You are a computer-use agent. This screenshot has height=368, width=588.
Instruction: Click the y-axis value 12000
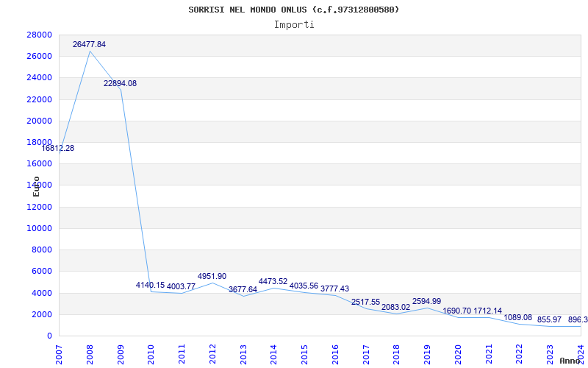[39, 207]
